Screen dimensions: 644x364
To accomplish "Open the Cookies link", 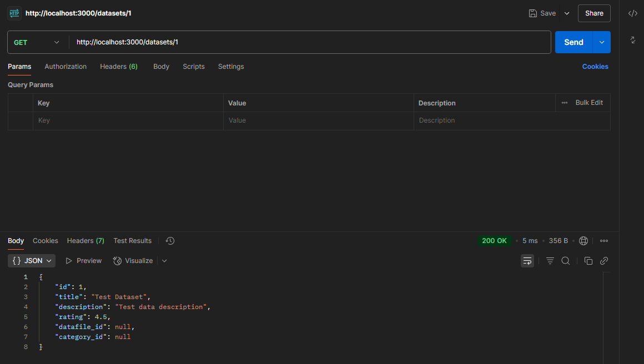I will click(x=595, y=67).
